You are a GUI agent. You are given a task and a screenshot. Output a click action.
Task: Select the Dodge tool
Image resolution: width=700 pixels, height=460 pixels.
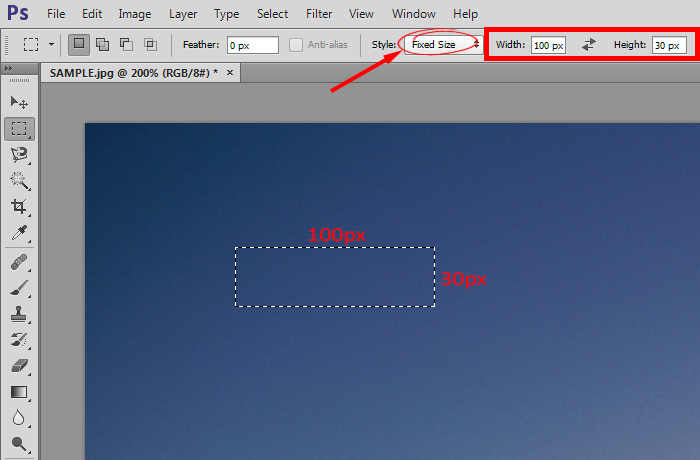click(19, 444)
